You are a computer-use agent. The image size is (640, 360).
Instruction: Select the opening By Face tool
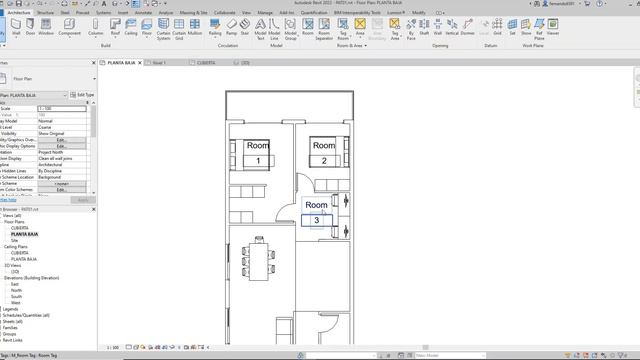click(x=411, y=29)
